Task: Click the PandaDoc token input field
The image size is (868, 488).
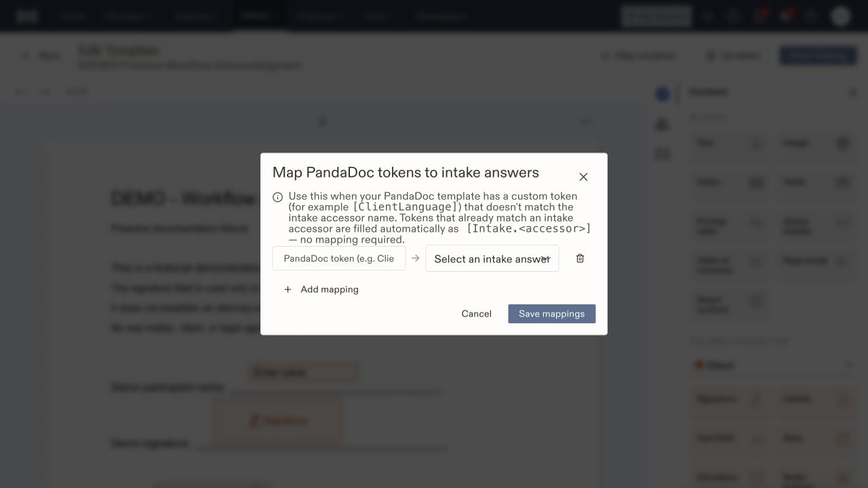Action: [x=339, y=258]
